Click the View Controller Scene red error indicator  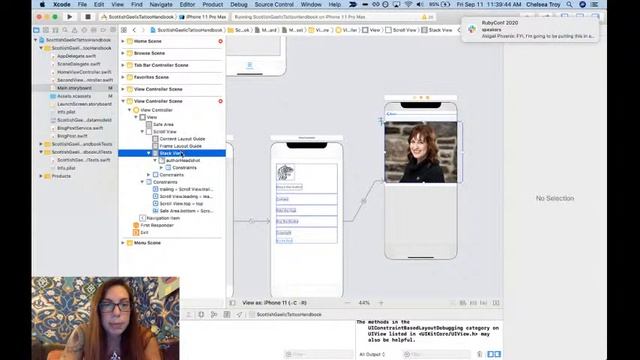tap(220, 101)
